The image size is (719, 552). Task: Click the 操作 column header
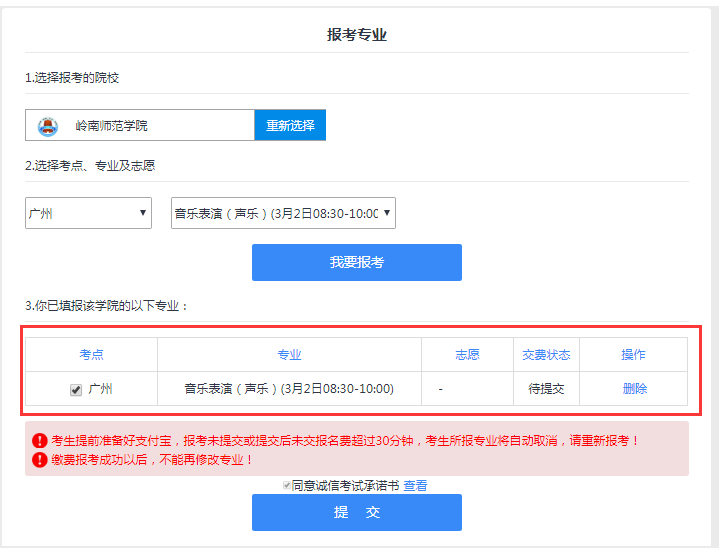[633, 355]
